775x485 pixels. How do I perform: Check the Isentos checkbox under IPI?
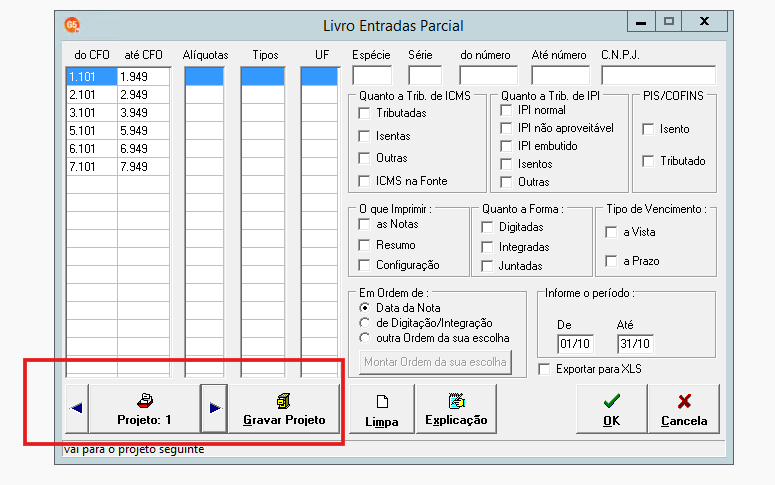(x=506, y=164)
